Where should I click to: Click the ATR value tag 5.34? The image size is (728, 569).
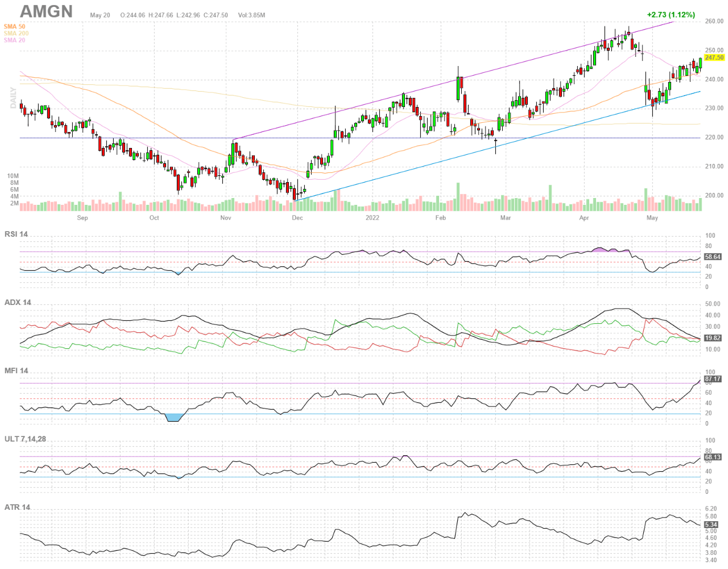pos(711,525)
